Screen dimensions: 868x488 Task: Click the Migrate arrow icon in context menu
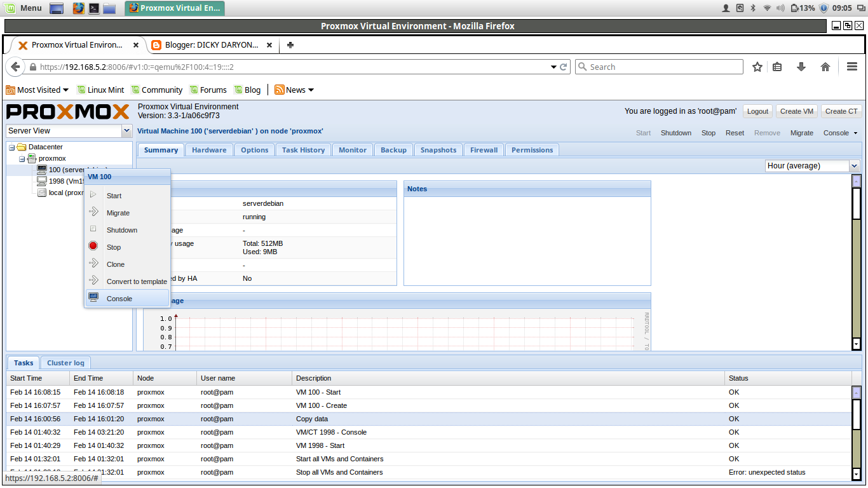click(93, 212)
